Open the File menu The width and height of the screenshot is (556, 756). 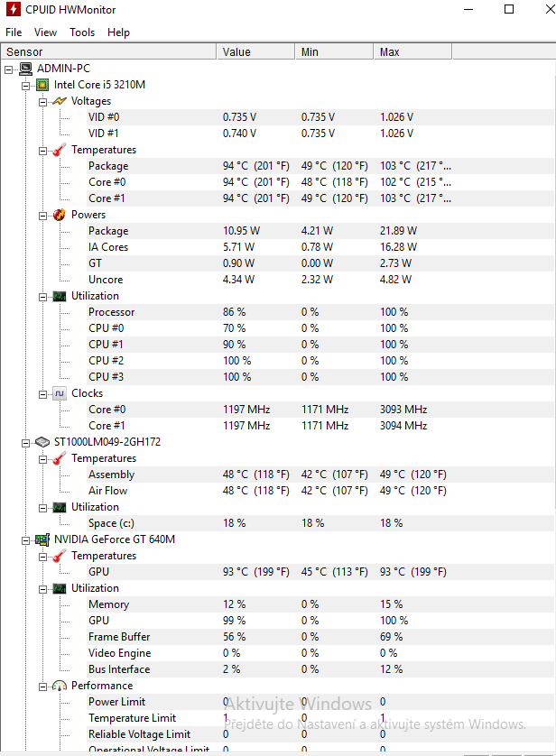[14, 32]
